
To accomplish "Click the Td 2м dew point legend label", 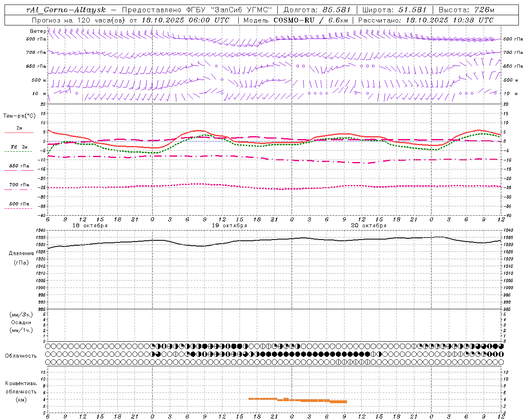I will pyautogui.click(x=19, y=147).
